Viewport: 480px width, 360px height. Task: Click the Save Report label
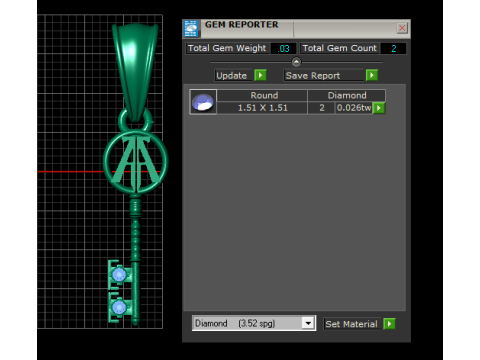coord(323,76)
